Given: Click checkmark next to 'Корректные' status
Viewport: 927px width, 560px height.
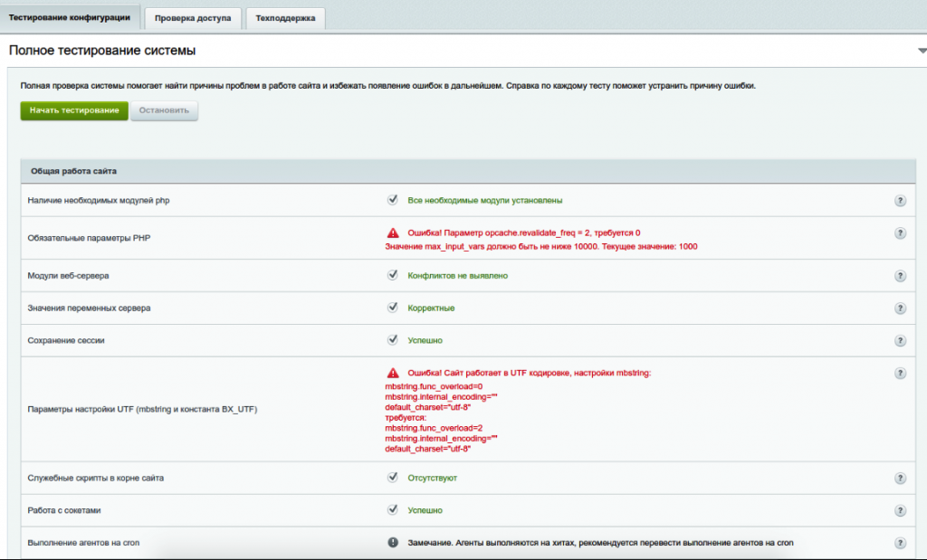Looking at the screenshot, I should click(393, 308).
